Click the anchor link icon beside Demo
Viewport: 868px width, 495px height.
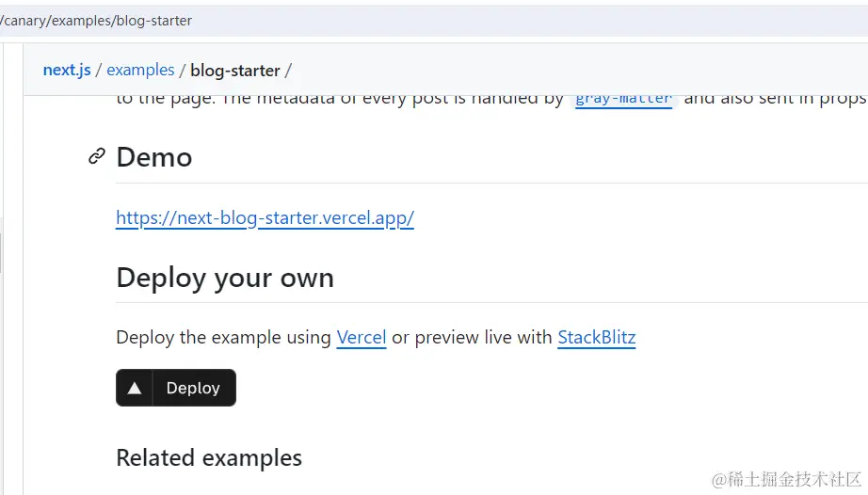(x=97, y=156)
